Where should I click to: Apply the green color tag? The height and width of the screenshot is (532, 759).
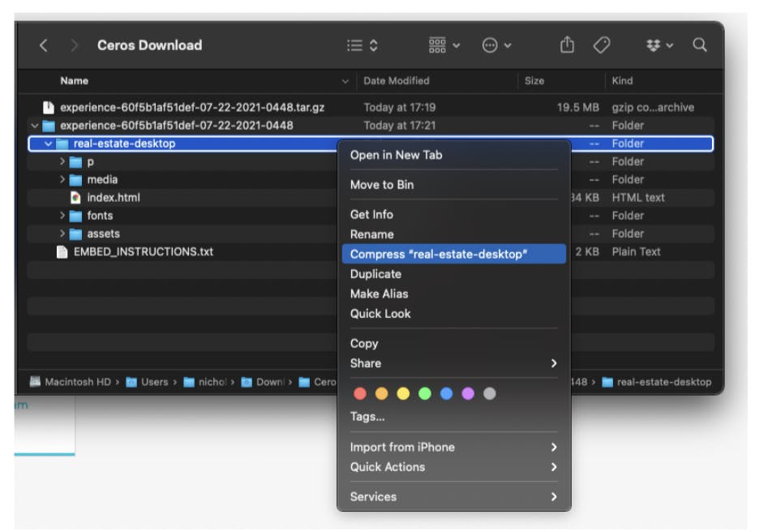tap(425, 394)
